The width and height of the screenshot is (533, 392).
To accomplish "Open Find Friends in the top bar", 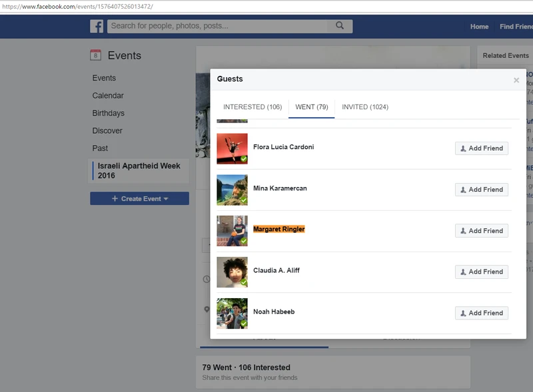I will [516, 27].
